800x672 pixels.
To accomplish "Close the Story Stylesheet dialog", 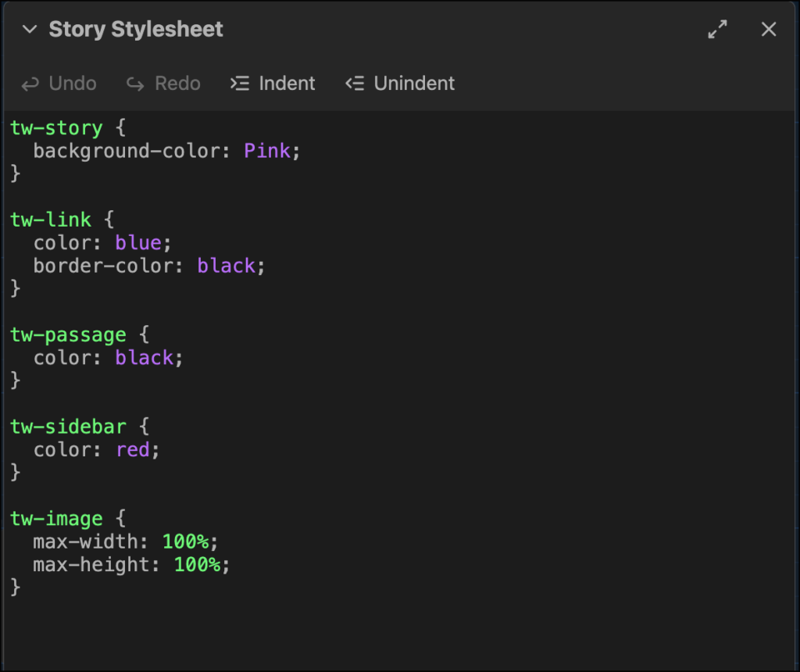I will pyautogui.click(x=769, y=30).
